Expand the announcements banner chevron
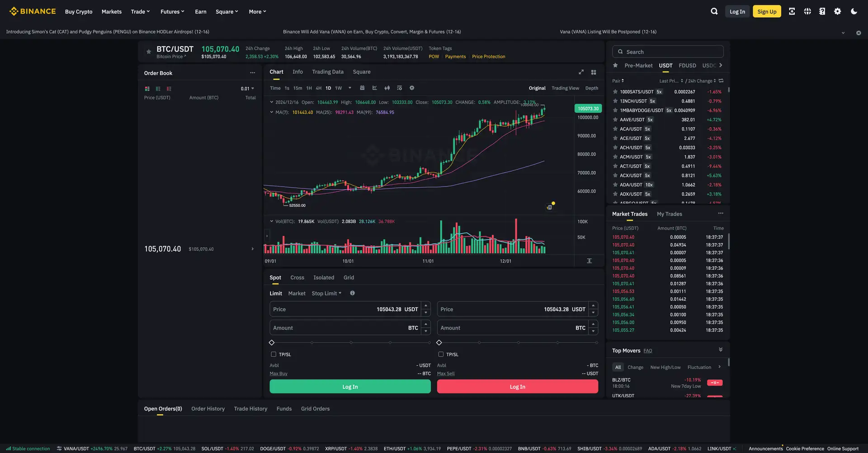The width and height of the screenshot is (868, 453). pos(843,33)
